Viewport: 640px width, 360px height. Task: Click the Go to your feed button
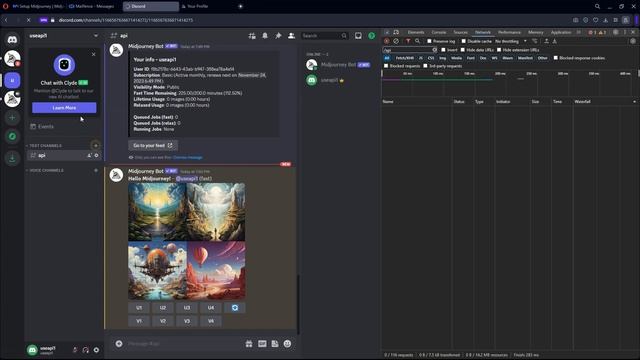coord(153,145)
